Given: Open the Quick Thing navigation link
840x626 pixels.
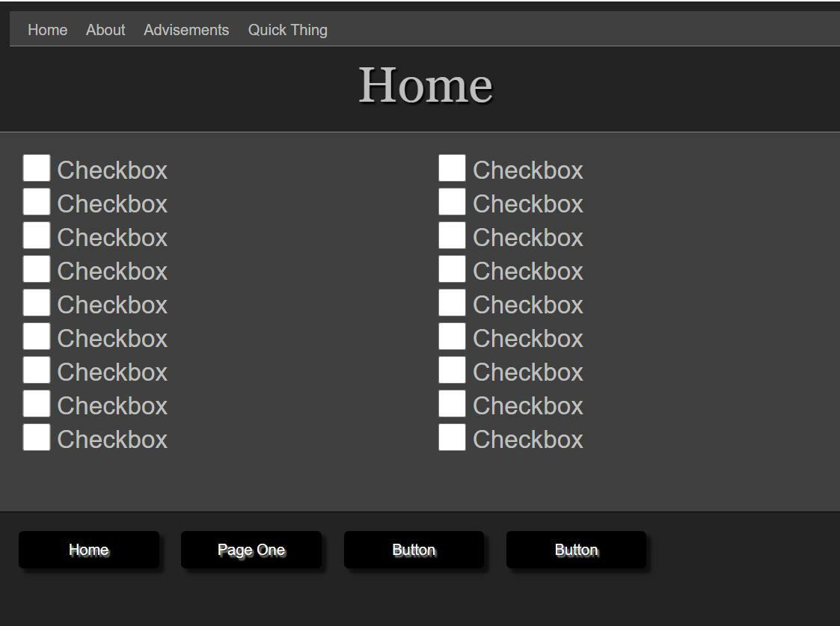Looking at the screenshot, I should click(287, 30).
